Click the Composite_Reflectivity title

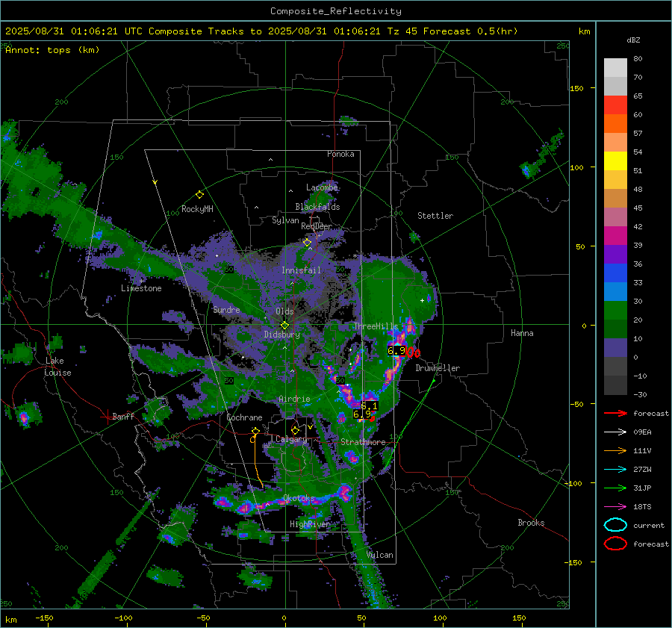pos(335,11)
